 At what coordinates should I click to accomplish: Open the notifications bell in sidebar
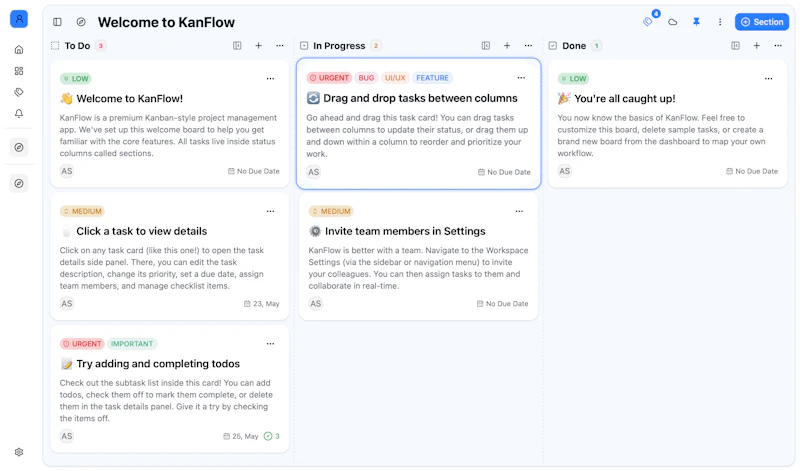click(19, 113)
